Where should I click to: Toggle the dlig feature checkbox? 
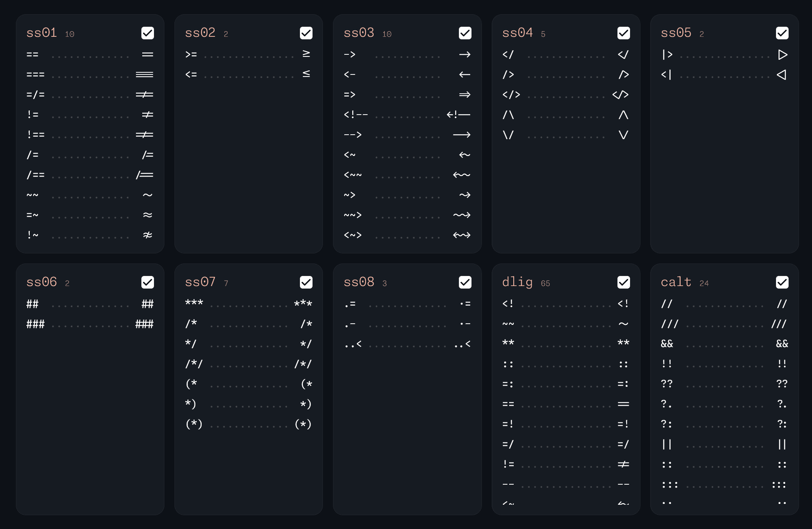pos(624,282)
